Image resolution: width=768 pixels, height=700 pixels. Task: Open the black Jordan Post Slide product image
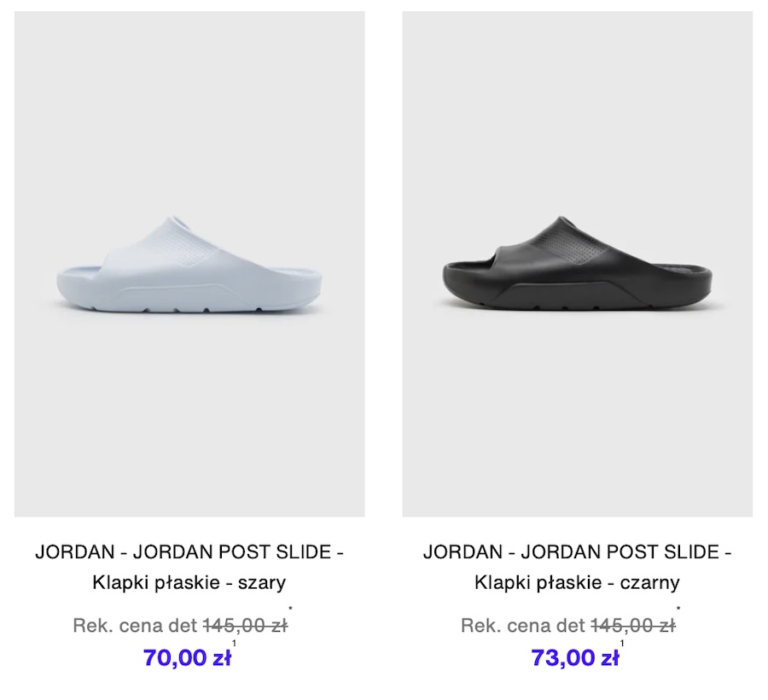coord(578,264)
